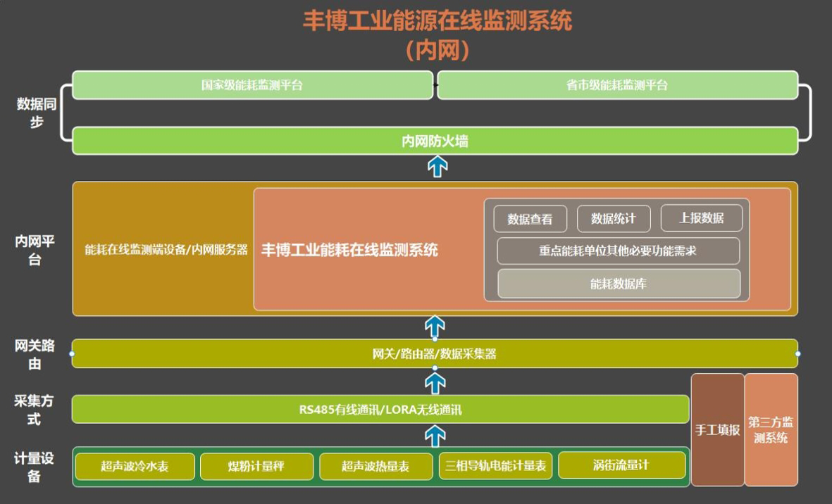Select the 超声波冷水表 device box
The height and width of the screenshot is (504, 832).
tap(135, 466)
